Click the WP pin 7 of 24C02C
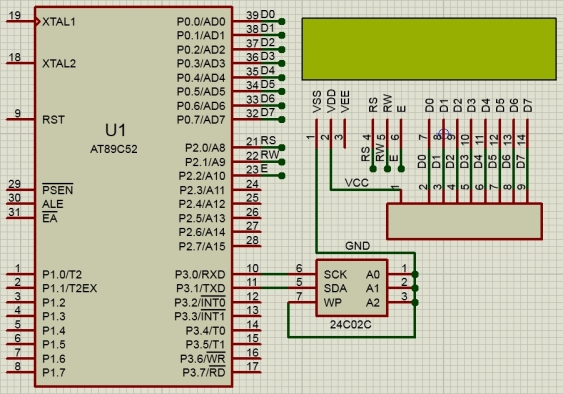 [302, 302]
